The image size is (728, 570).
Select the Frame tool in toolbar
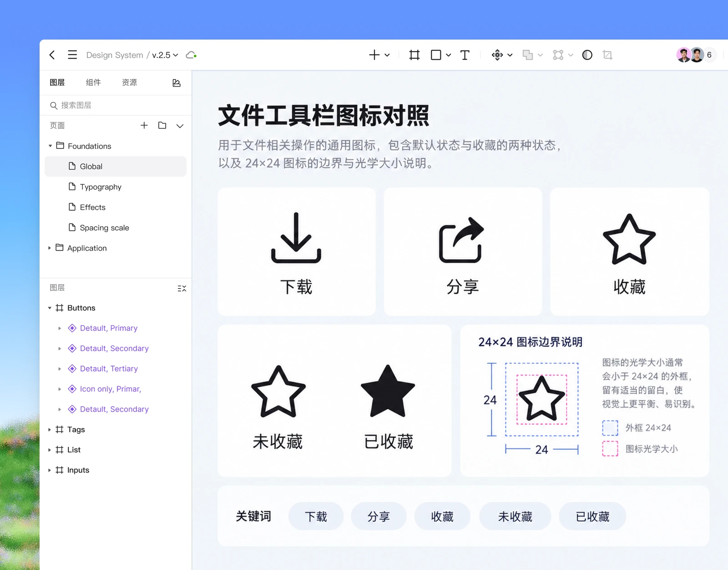[414, 55]
